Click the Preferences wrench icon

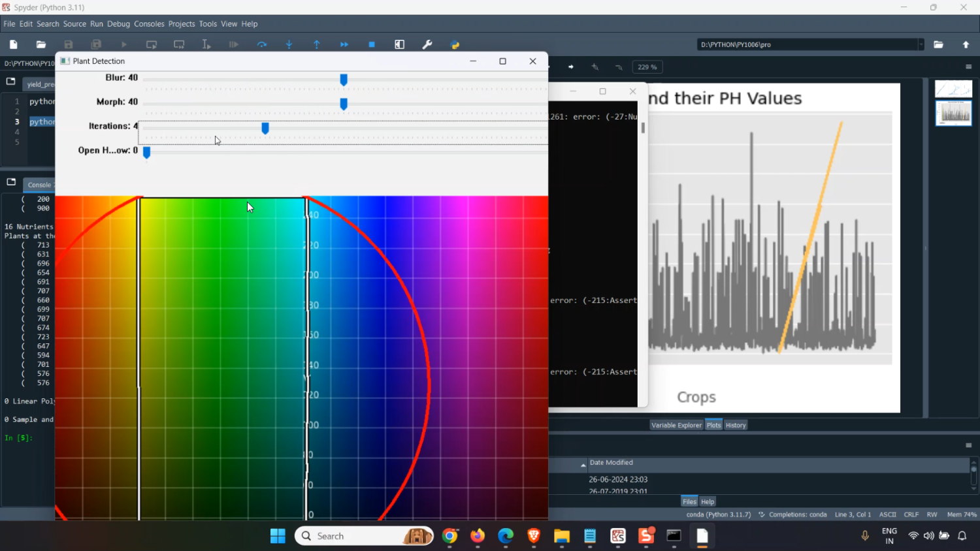tap(427, 44)
